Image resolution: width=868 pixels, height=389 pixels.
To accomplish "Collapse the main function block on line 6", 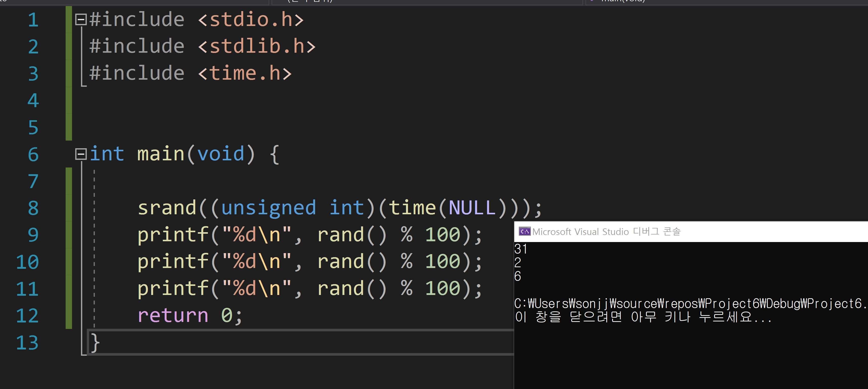I will pyautogui.click(x=81, y=154).
